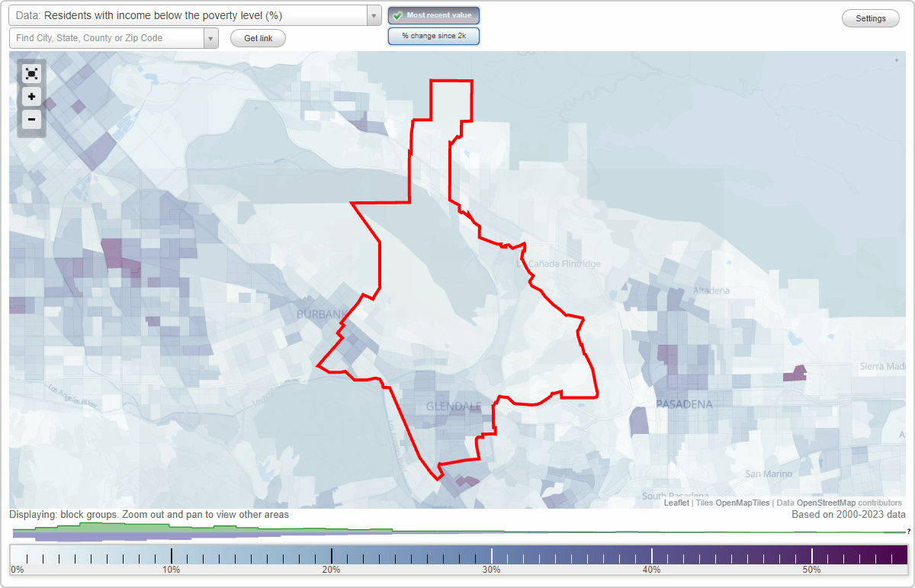Click the Get link button
915x588 pixels.
click(258, 37)
